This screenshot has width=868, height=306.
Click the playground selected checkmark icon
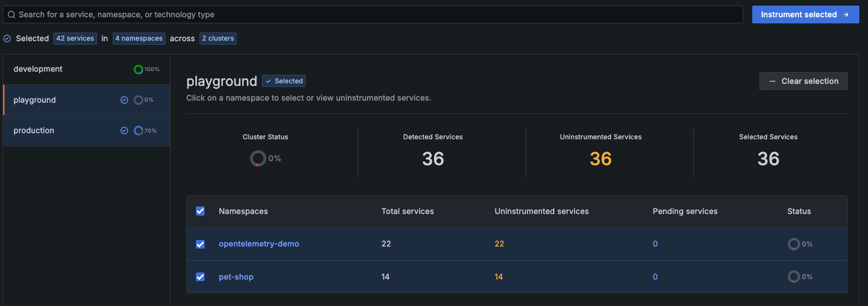[124, 100]
